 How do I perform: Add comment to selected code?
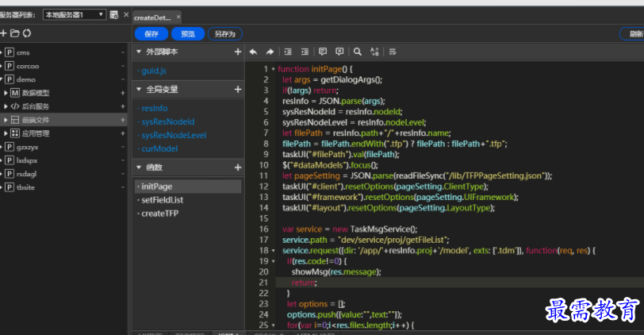pyautogui.click(x=323, y=52)
